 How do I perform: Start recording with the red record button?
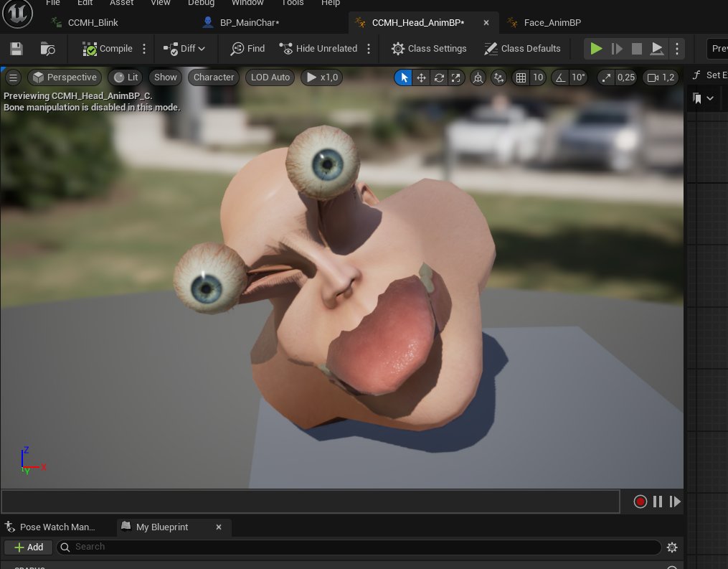pos(640,502)
